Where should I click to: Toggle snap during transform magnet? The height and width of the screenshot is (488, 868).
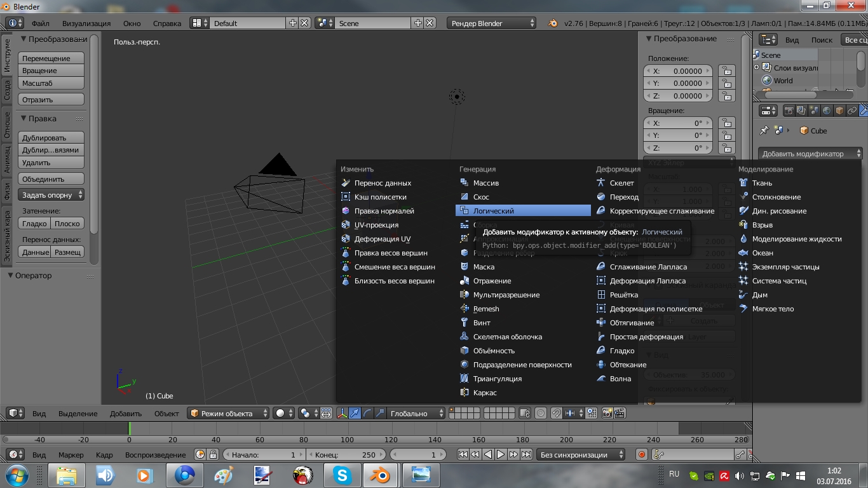click(556, 413)
